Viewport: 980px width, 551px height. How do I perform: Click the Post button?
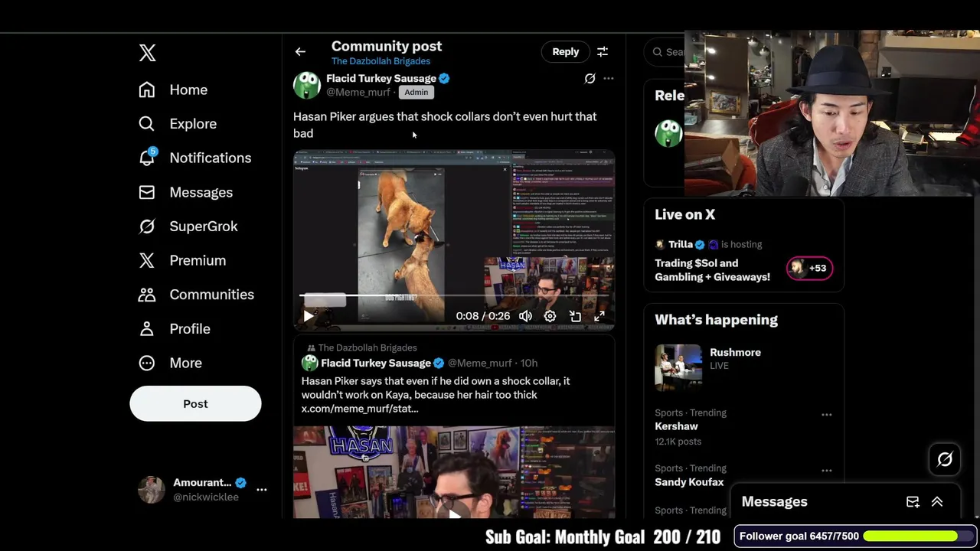pyautogui.click(x=195, y=403)
